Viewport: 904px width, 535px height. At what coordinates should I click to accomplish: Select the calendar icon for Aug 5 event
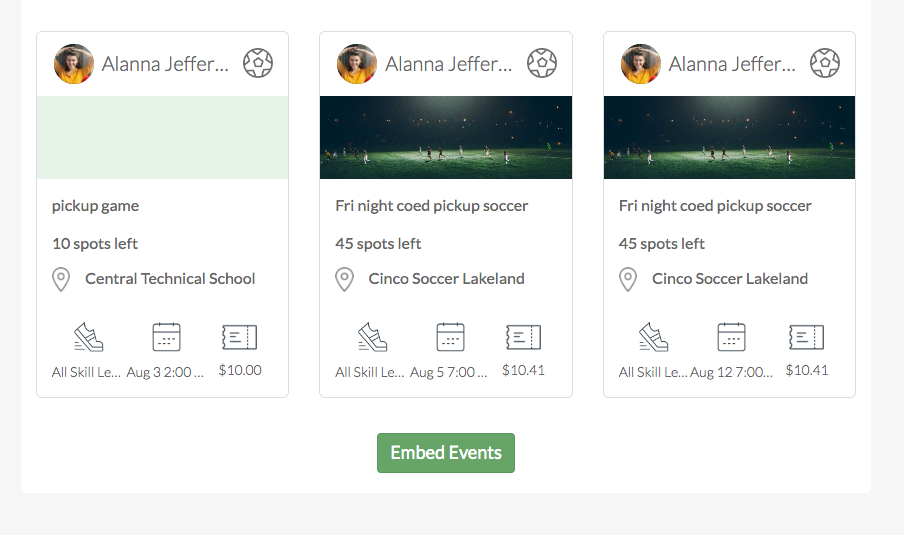pyautogui.click(x=450, y=337)
